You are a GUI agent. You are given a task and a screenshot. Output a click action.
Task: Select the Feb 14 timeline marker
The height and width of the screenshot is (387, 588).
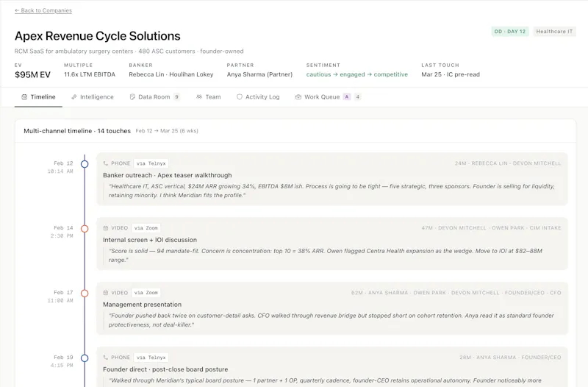(x=85, y=229)
